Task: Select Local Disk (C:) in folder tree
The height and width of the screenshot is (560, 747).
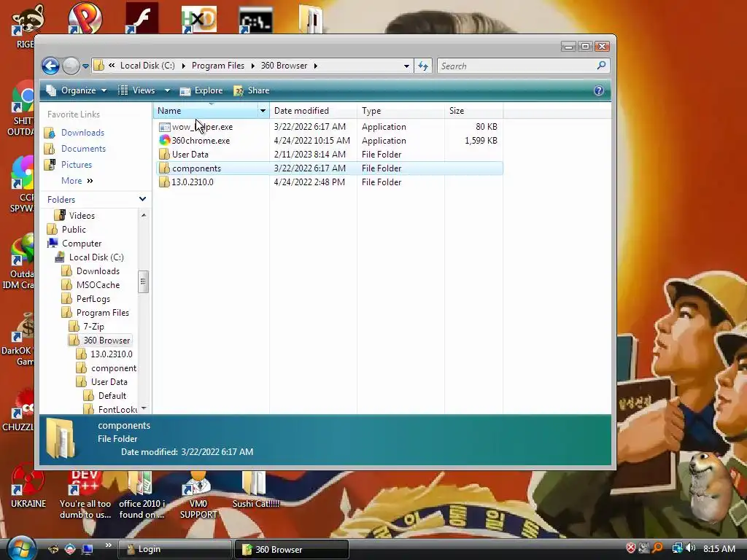Action: point(96,257)
